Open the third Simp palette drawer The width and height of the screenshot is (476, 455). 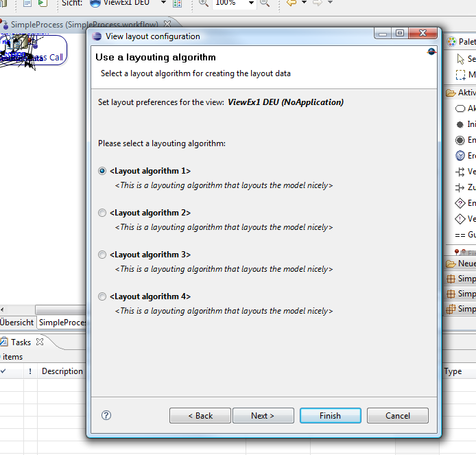[460, 309]
